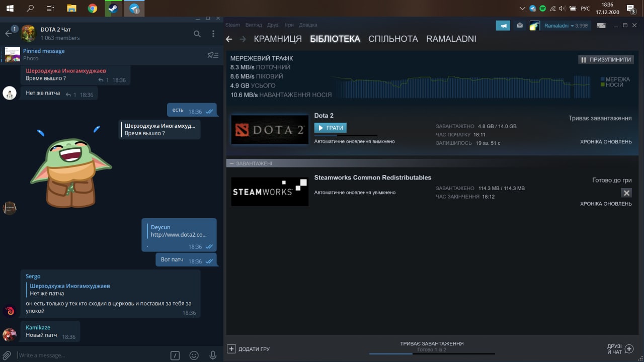The height and width of the screenshot is (362, 644).
Task: Click reply count on 'Нет же патча' message
Action: [x=71, y=94]
